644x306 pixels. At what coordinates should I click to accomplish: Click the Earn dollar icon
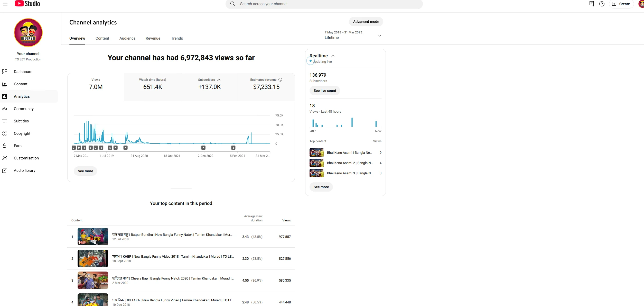click(5, 146)
